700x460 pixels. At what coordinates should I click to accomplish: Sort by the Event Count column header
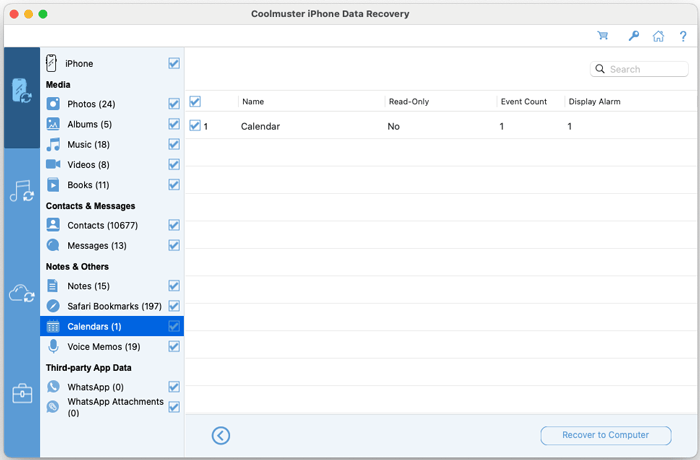click(x=525, y=102)
